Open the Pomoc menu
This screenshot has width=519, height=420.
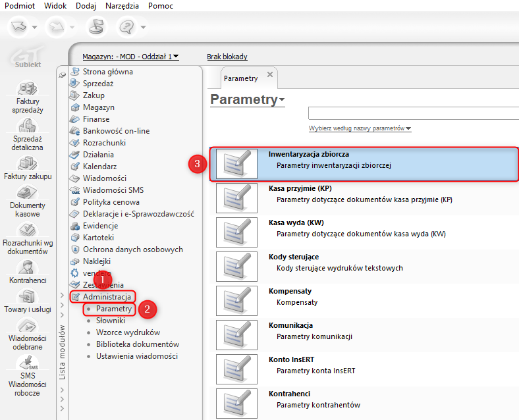tap(161, 6)
